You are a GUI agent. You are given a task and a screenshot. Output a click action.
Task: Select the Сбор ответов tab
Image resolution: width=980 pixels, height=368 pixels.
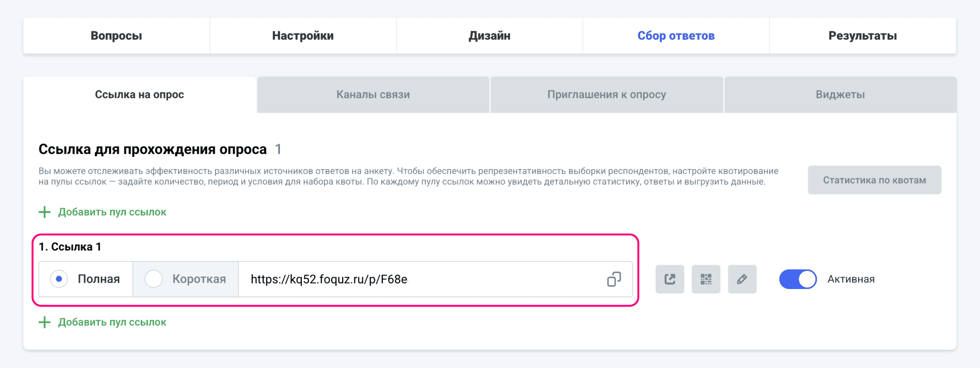pyautogui.click(x=676, y=36)
